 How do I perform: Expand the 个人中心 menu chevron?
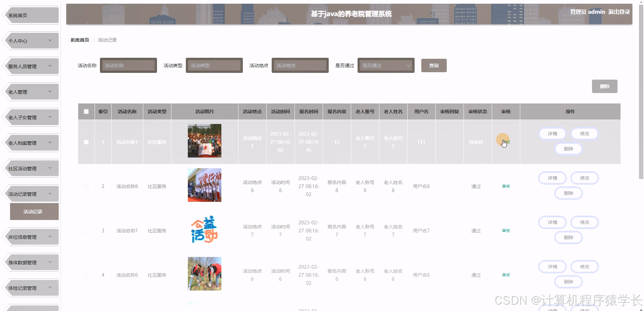pos(50,40)
